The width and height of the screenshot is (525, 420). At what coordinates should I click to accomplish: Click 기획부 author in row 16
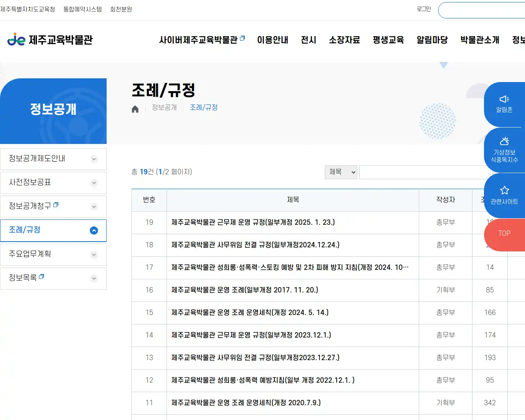[x=446, y=290]
